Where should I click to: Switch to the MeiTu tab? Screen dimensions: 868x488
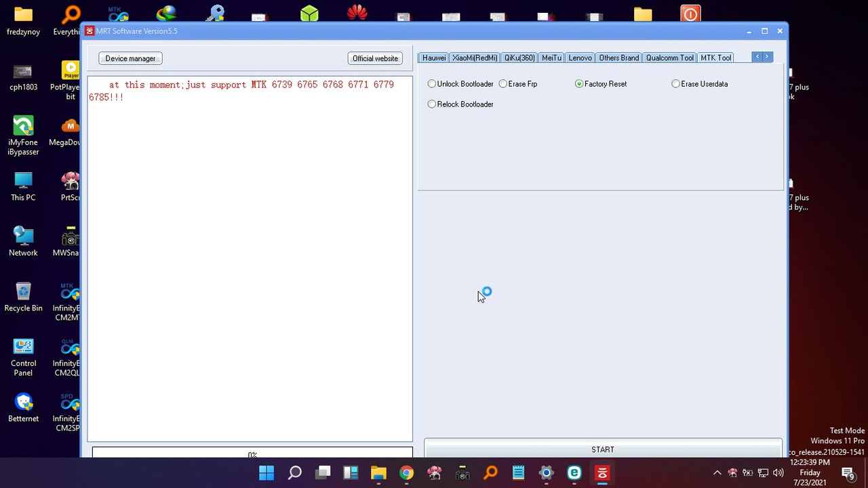551,58
